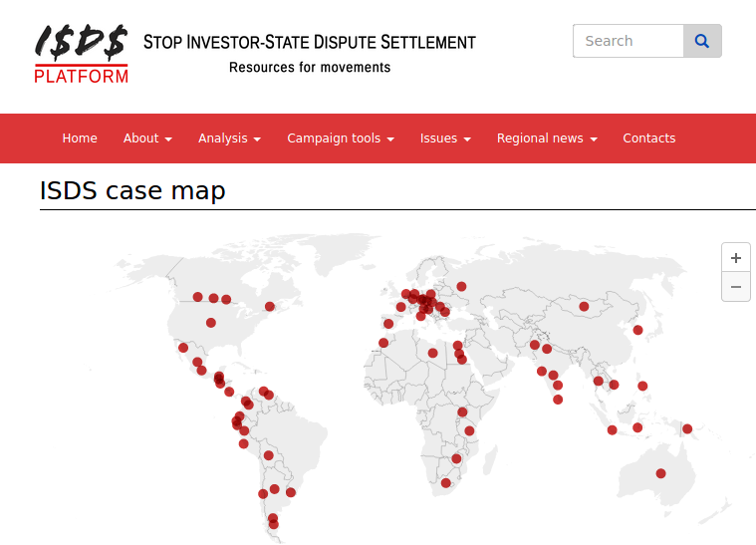Click the case marker in South Korea

click(638, 330)
